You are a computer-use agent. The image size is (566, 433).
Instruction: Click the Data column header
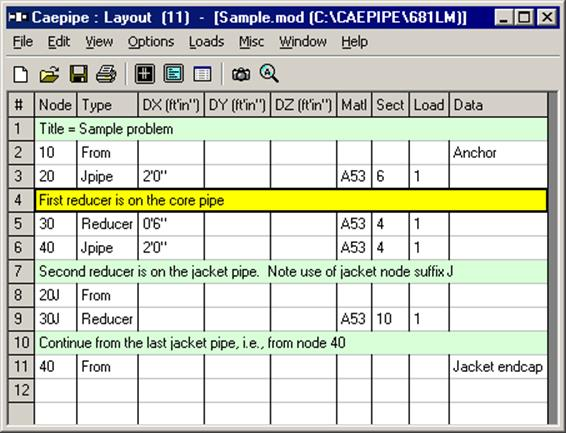(498, 105)
